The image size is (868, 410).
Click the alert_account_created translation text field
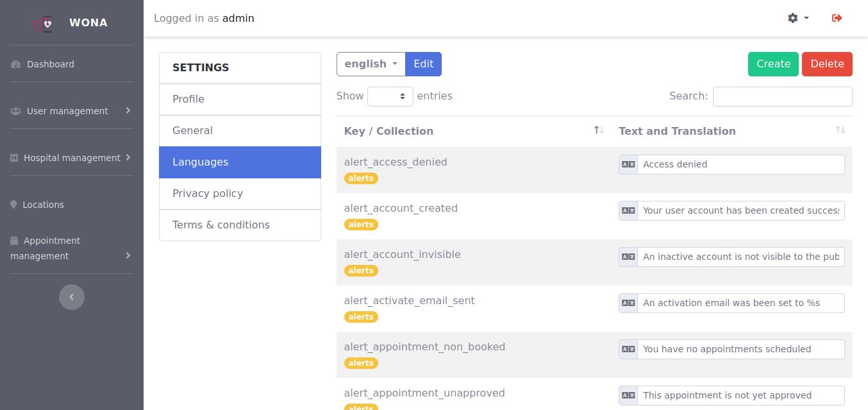point(740,210)
